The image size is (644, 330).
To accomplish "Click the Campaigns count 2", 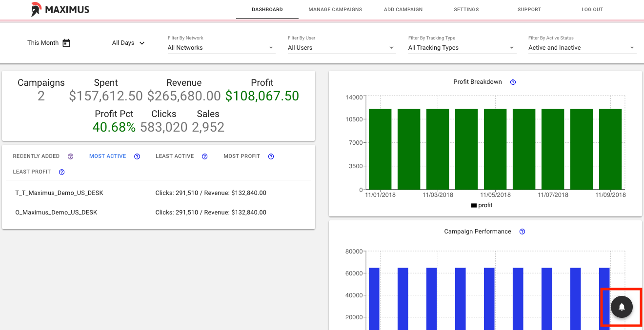I will [x=41, y=96].
